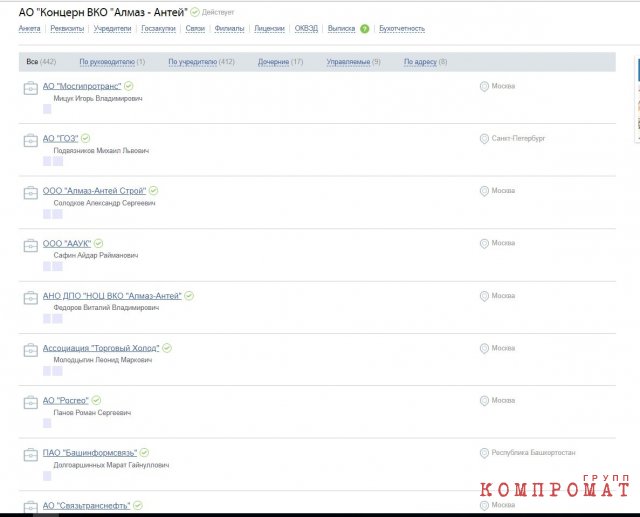Image resolution: width=640 pixels, height=517 pixels.
Task: Open the Анкета section
Action: pos(29,29)
